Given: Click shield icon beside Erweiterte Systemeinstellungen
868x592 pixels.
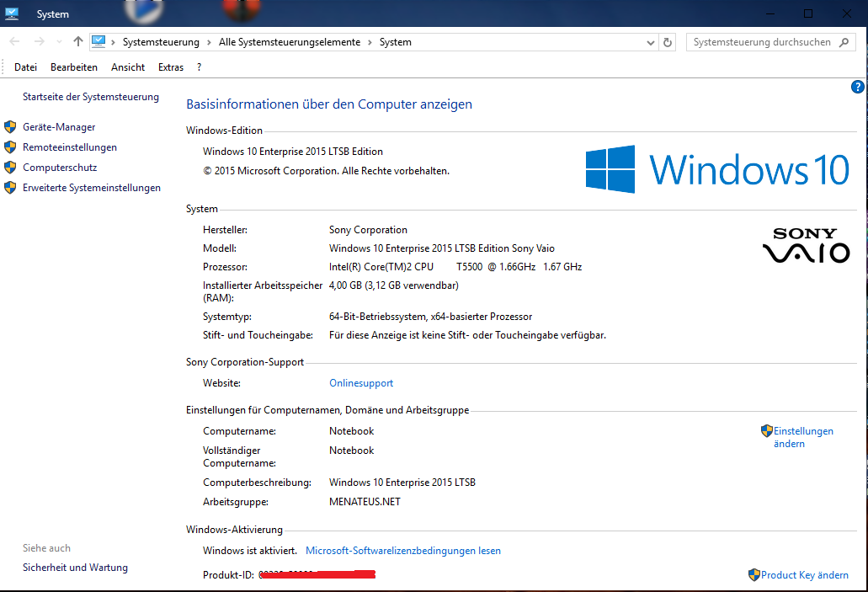Looking at the screenshot, I should [10, 188].
